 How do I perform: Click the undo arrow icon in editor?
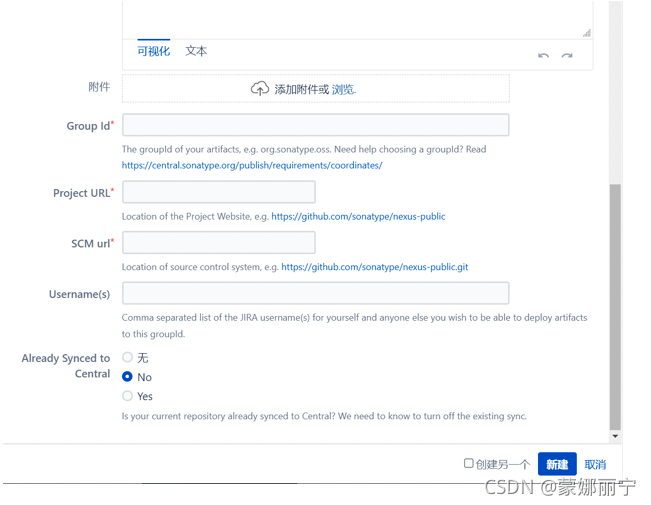click(x=543, y=55)
